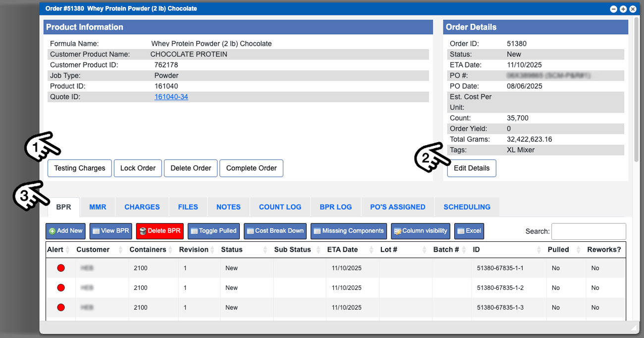Open the Cost Break Down view
644x338 pixels.
pyautogui.click(x=275, y=231)
